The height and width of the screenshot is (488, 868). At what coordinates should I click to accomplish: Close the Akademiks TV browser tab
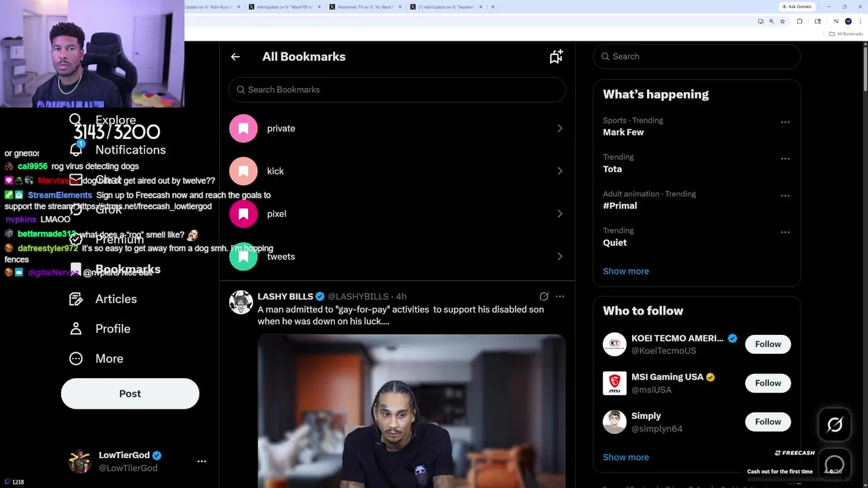point(400,7)
